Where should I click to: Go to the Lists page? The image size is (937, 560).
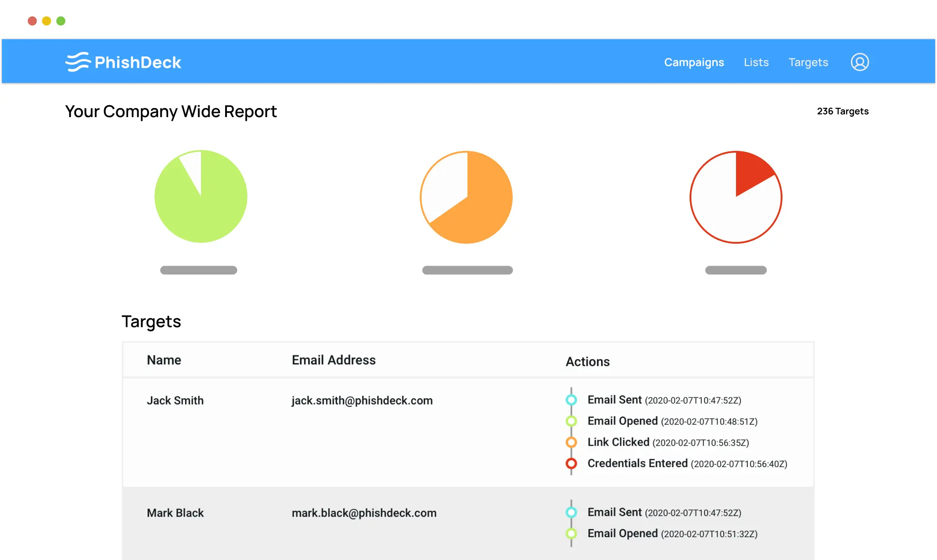pyautogui.click(x=756, y=62)
